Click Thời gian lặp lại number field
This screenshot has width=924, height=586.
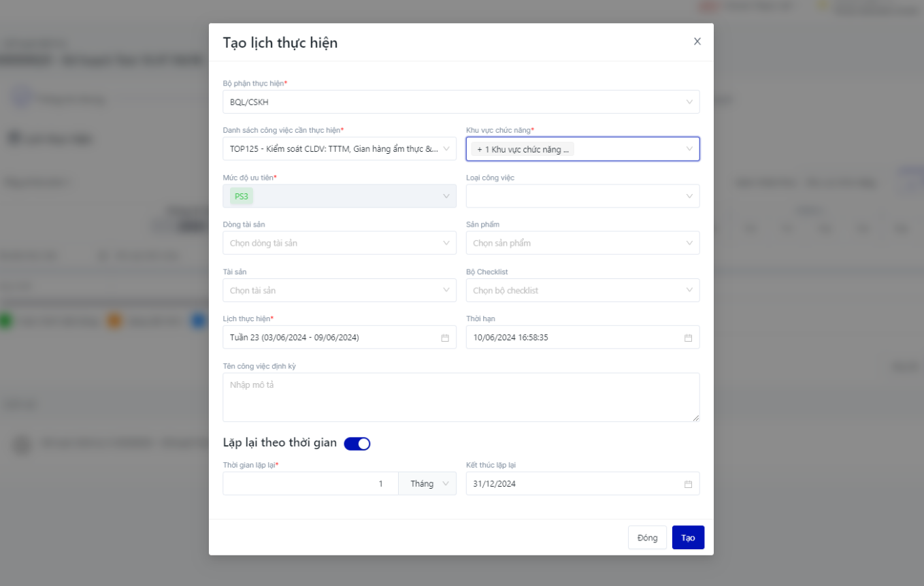310,484
